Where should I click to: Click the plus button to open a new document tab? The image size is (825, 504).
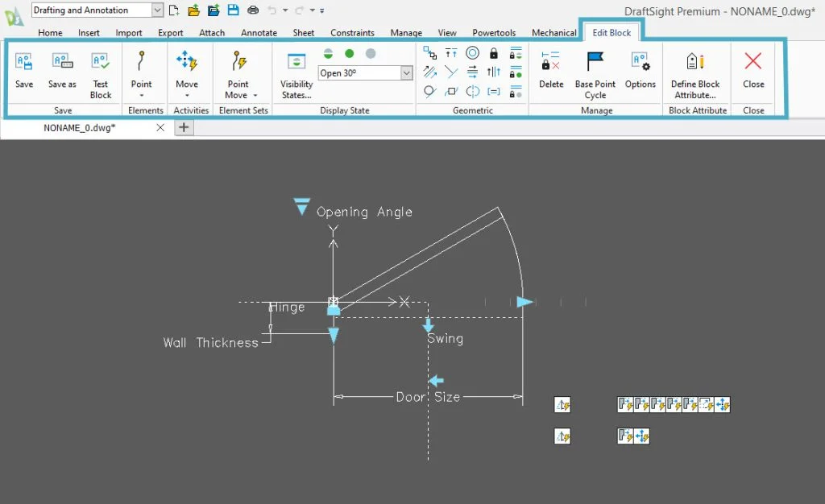[184, 127]
